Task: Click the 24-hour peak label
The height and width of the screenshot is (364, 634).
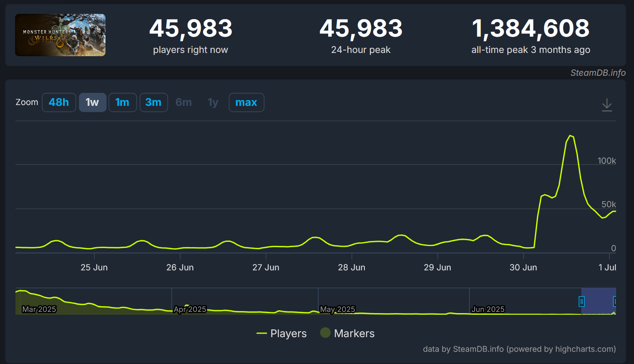Action: click(361, 50)
